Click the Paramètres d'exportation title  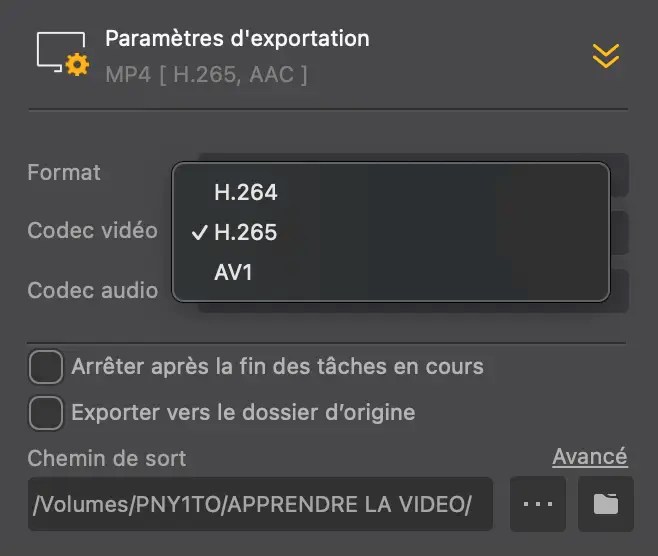(x=237, y=39)
